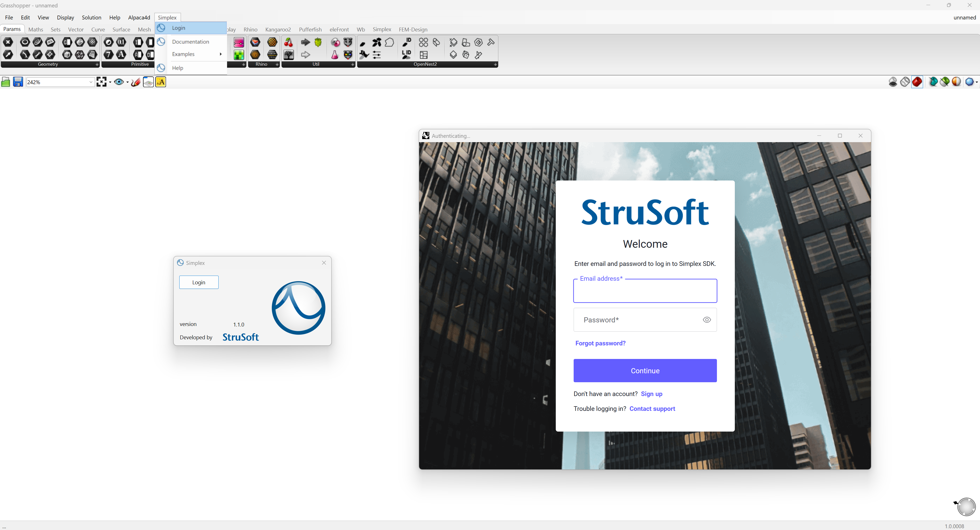Enable shaded preview mode with red cylinder toggle
Viewport: 980px width, 530px height.
(917, 82)
